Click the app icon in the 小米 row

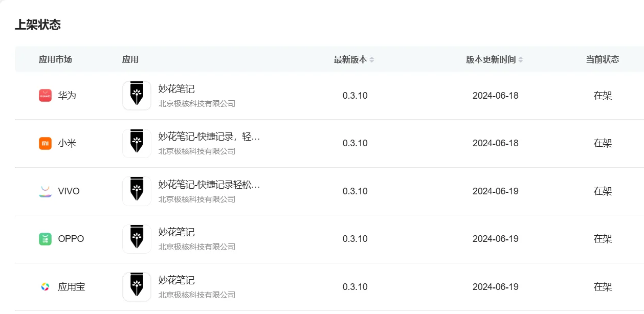point(137,143)
